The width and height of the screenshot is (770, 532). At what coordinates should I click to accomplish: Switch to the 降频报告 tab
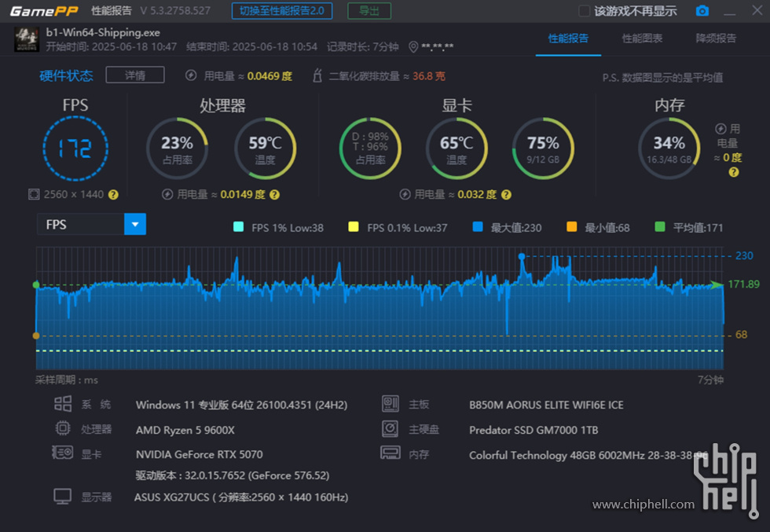pyautogui.click(x=716, y=39)
